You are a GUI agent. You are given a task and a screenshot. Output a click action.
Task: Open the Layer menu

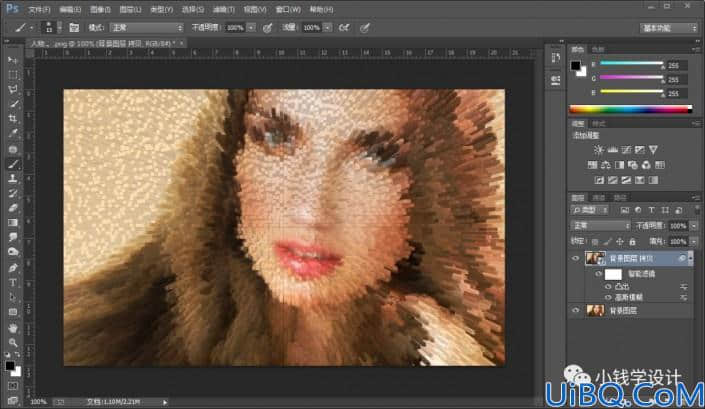(x=130, y=9)
